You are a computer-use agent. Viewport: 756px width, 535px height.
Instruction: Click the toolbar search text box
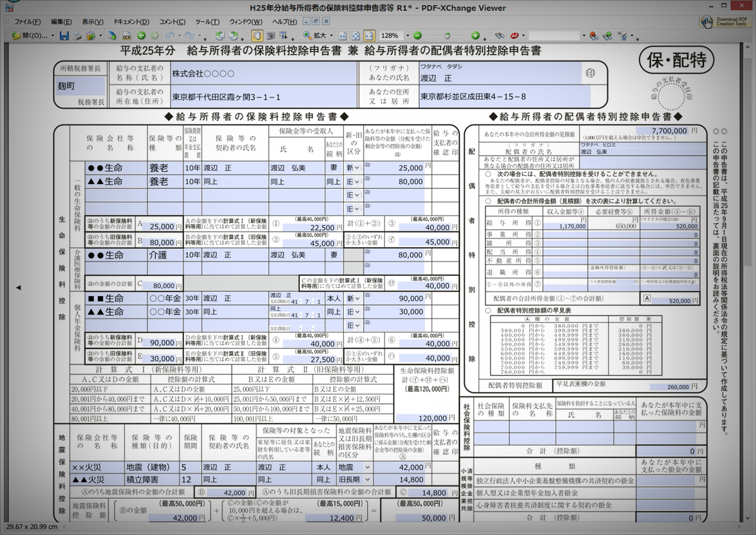(554, 35)
